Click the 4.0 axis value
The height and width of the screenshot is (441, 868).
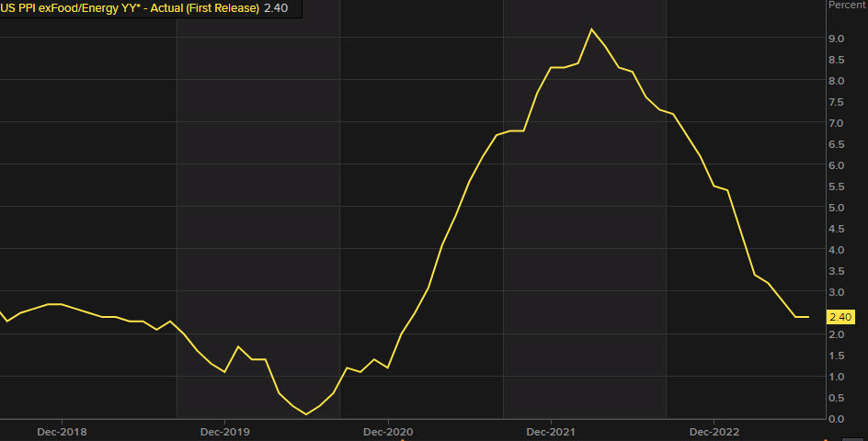coord(837,250)
